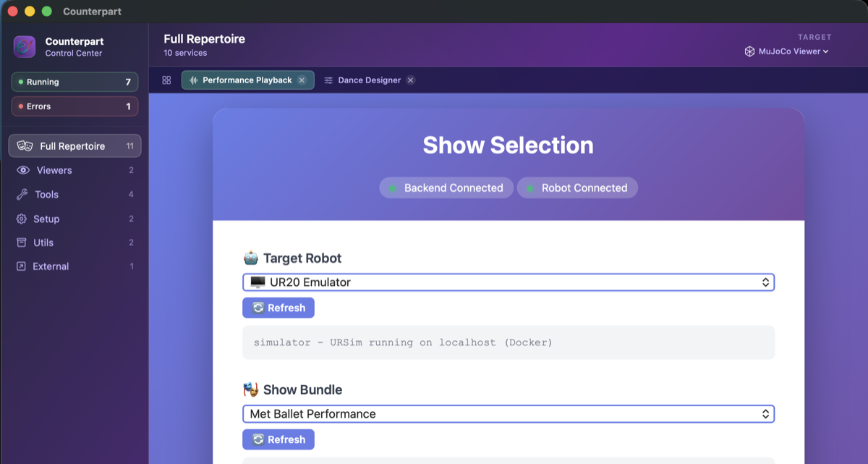
Task: Expand the MuJoCo Viewer target selector
Action: point(786,51)
